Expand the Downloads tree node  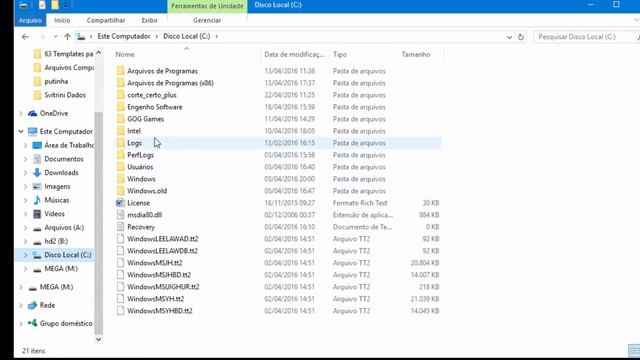point(25,173)
